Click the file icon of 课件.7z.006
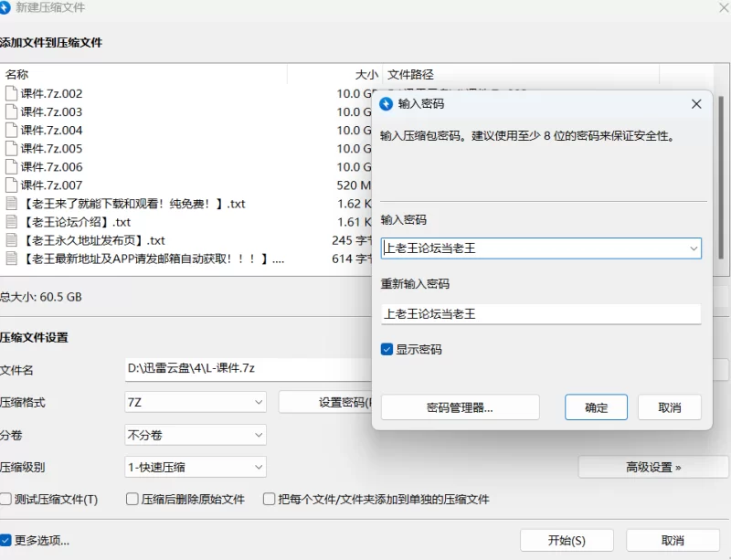This screenshot has width=731, height=560. pyautogui.click(x=11, y=167)
